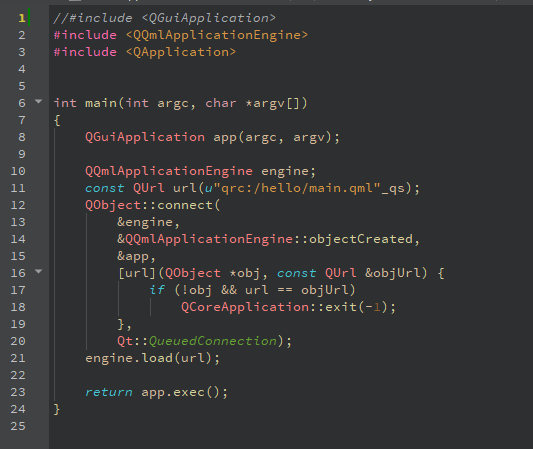Collapse the lambda fold arrow on line 16
This screenshot has height=449, width=533.
coord(39,271)
